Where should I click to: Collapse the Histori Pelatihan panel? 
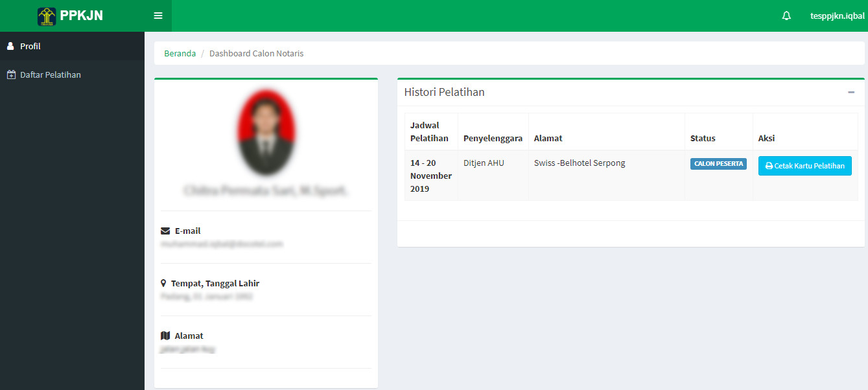pyautogui.click(x=850, y=93)
